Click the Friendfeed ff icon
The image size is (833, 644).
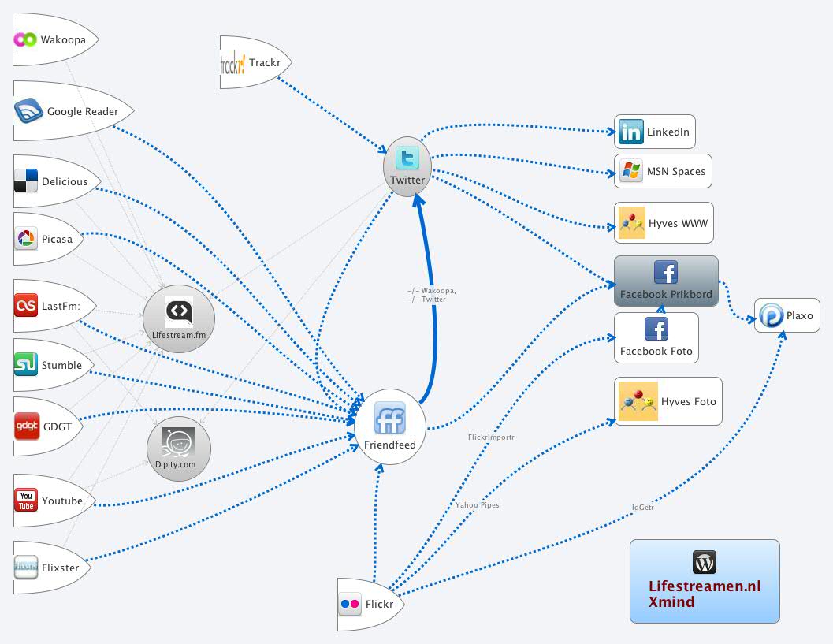[x=389, y=419]
